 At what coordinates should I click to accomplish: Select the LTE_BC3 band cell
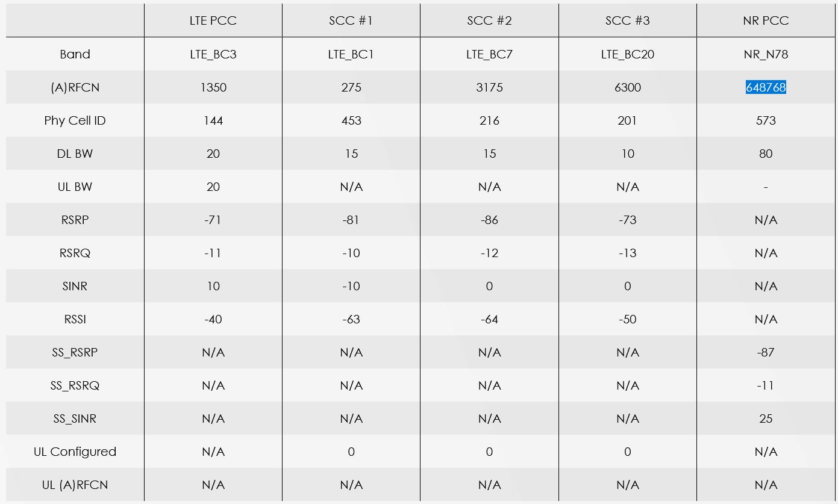coord(213,54)
